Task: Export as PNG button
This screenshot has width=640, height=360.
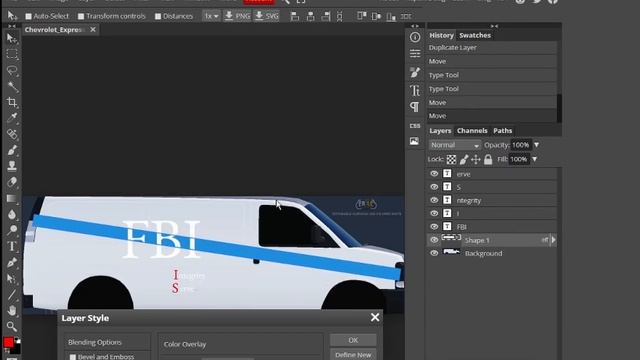Action: coord(237,16)
